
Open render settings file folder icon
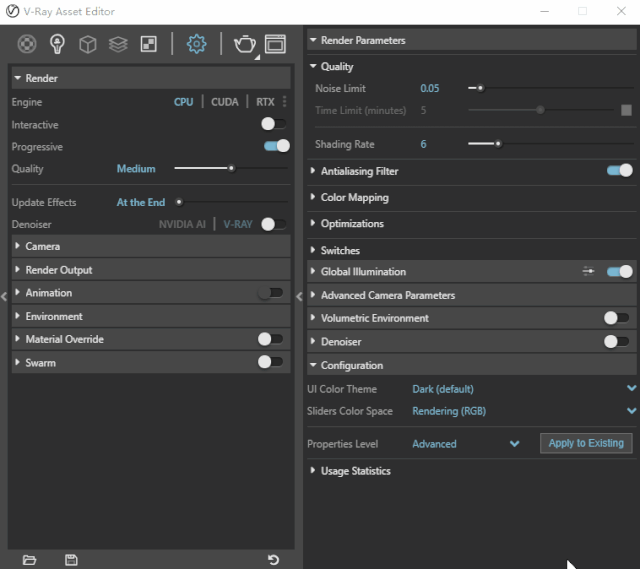(29, 560)
